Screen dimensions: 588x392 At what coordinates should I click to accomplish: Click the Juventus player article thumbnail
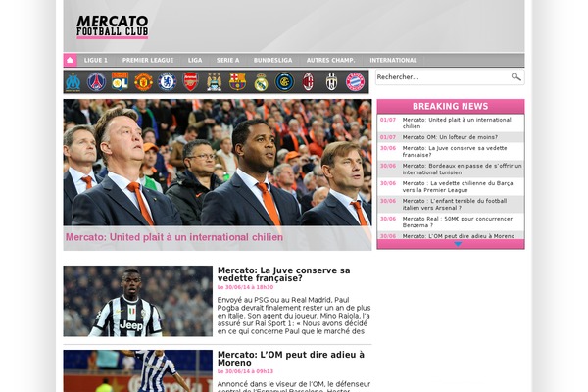point(137,301)
